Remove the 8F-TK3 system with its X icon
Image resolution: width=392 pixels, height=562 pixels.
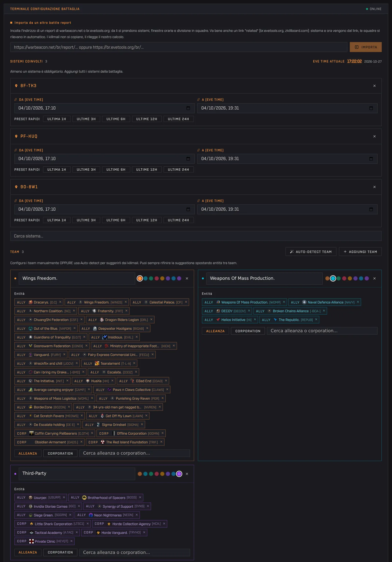[x=374, y=86]
